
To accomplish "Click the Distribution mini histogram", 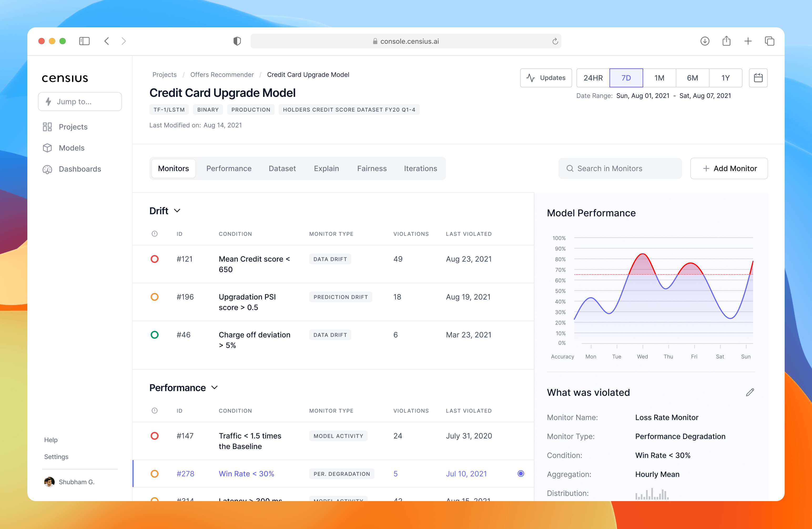I will [652, 493].
